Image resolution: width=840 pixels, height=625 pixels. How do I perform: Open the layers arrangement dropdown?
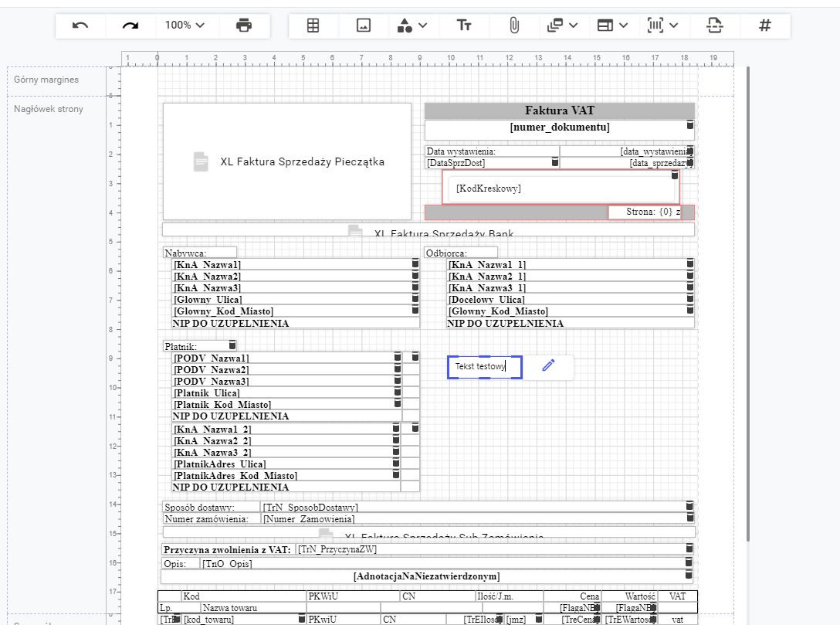563,25
